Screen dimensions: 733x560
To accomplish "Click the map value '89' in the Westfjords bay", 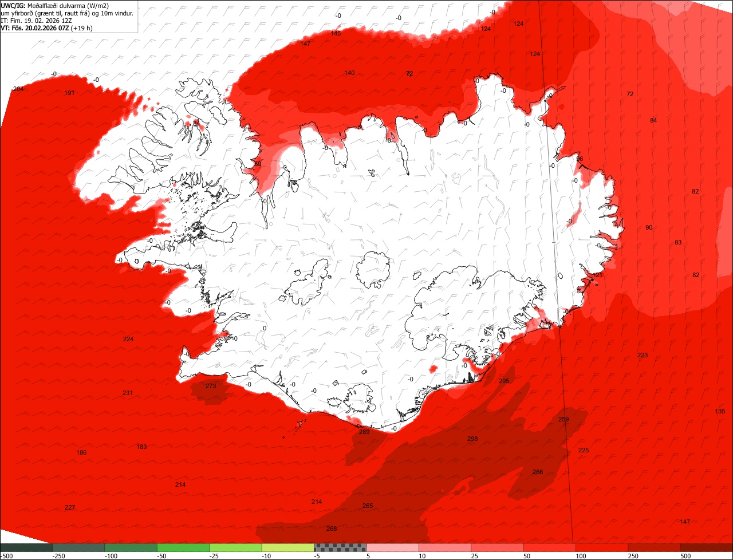I will 258,164.
